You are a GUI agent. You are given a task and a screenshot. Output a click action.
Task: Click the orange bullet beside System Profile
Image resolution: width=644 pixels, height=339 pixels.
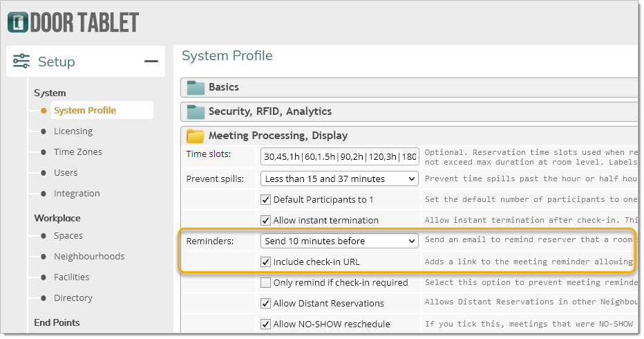[44, 110]
